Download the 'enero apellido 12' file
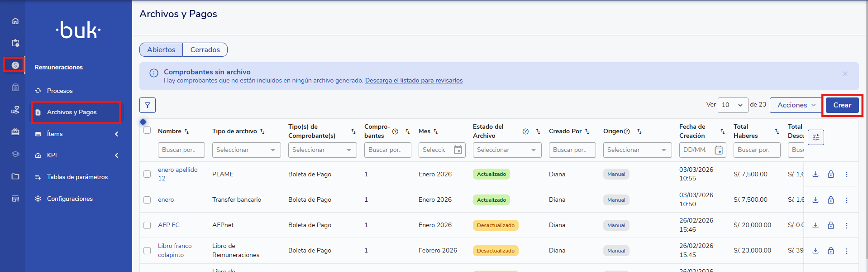The width and height of the screenshot is (868, 272). click(x=815, y=175)
